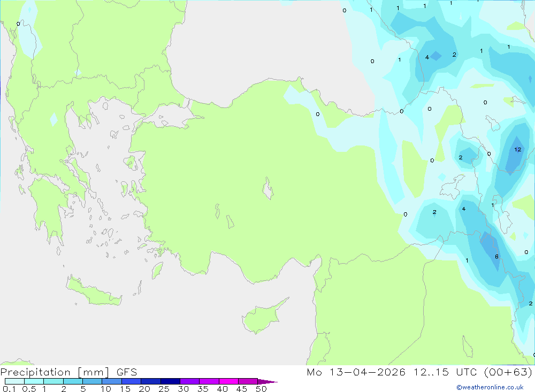This screenshot has width=535, height=392.
Task: Click the 1–2 mm legend color swatch
Action: tap(53, 381)
